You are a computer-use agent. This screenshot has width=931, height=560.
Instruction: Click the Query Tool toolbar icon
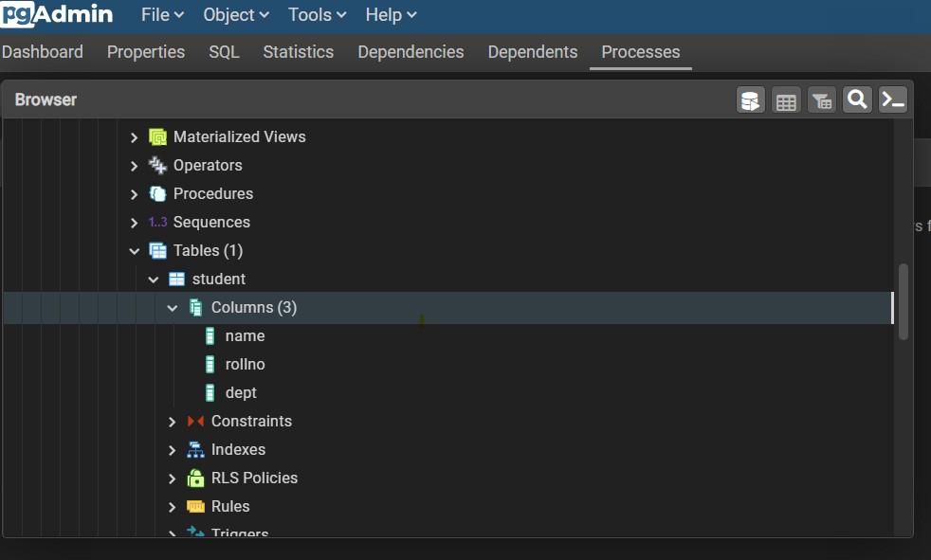[751, 100]
